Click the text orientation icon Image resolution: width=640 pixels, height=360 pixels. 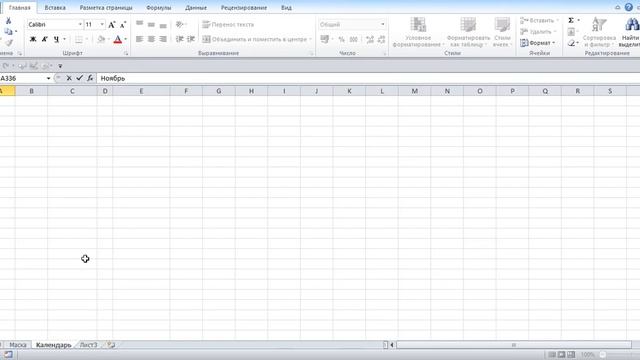180,24
